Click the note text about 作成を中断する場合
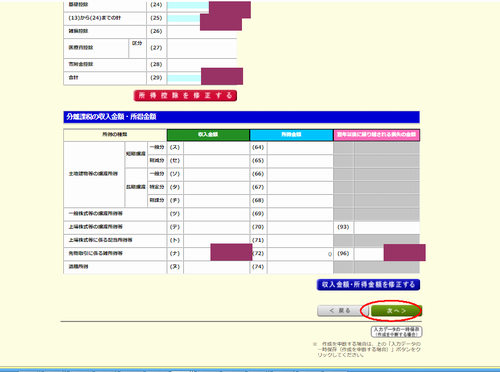 click(367, 349)
